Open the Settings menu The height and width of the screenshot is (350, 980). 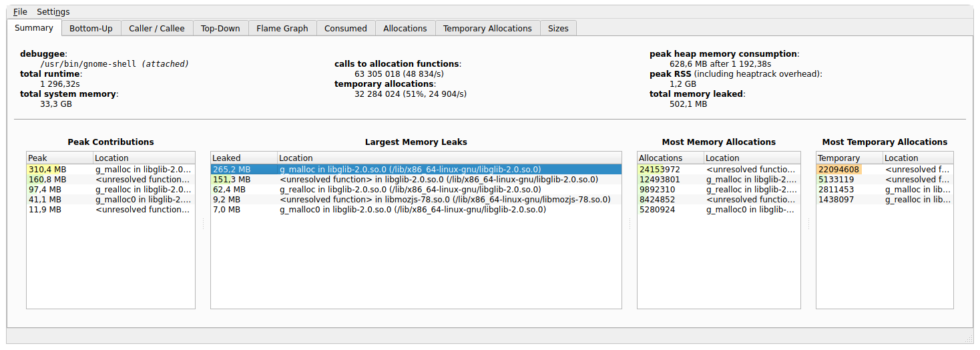[x=53, y=11]
